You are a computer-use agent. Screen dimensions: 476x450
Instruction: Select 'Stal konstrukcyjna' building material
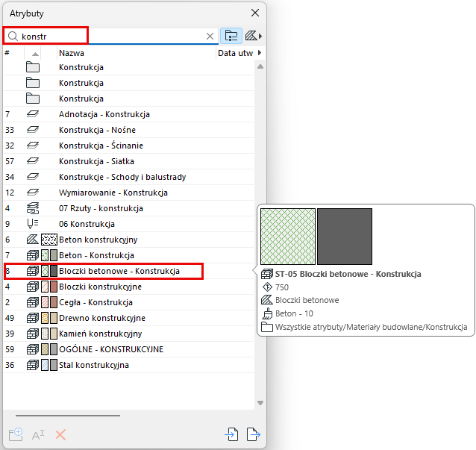point(128,365)
